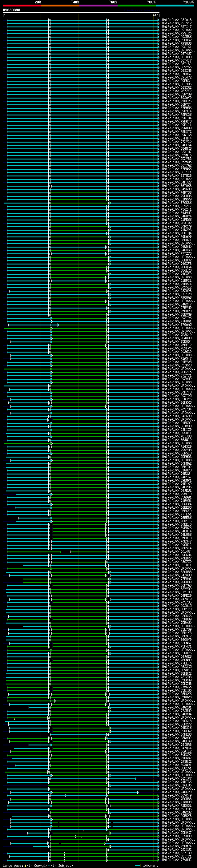Select the UniRef100_A7TZ73 label
The width and height of the screenshot is (197, 868).
[x=177, y=253]
